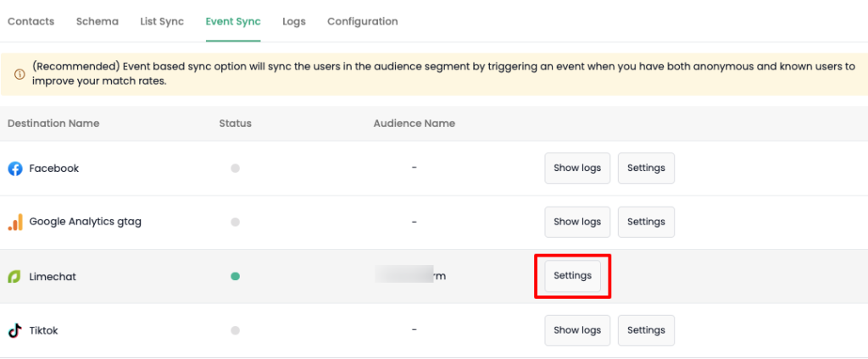868x359 pixels.
Task: Click the Limechat leaf icon
Action: (x=15, y=277)
